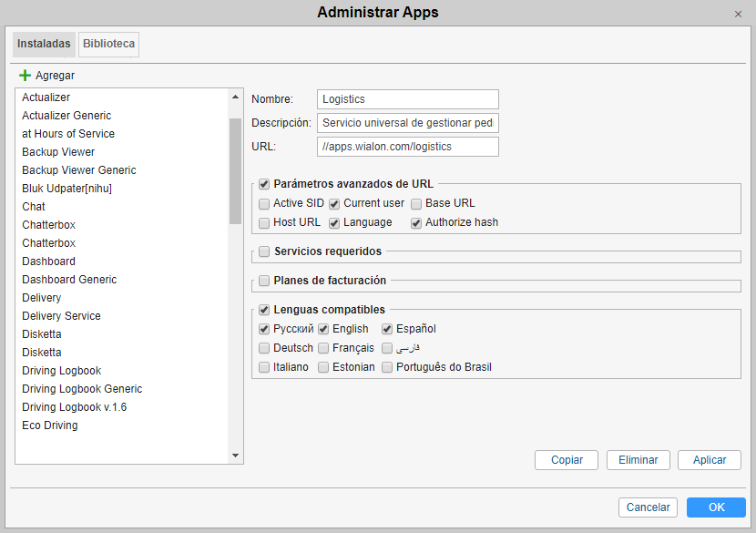The image size is (756, 533).
Task: Collapse Parámetros avanzados de URL section
Action: (264, 184)
